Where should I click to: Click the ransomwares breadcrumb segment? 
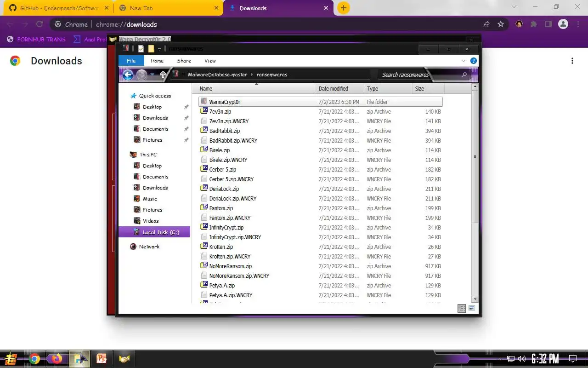272,75
